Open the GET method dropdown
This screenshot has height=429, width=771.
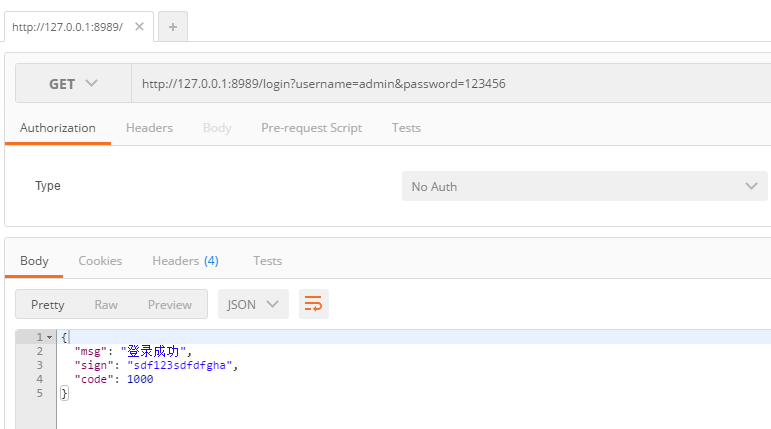coord(73,84)
